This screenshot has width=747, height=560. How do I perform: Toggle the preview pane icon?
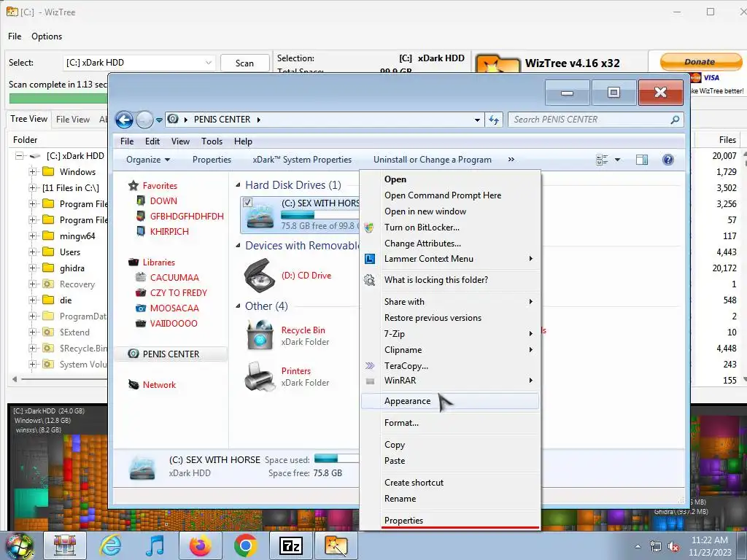pos(642,160)
